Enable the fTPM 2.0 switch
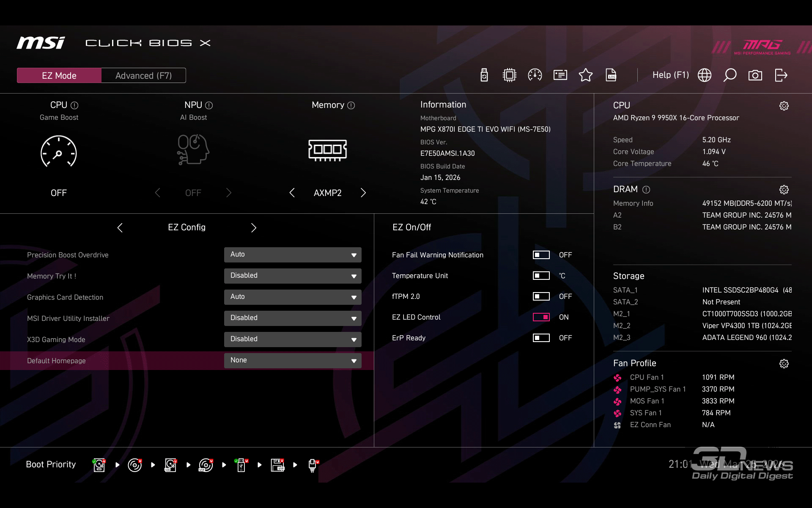The width and height of the screenshot is (812, 508). (541, 296)
